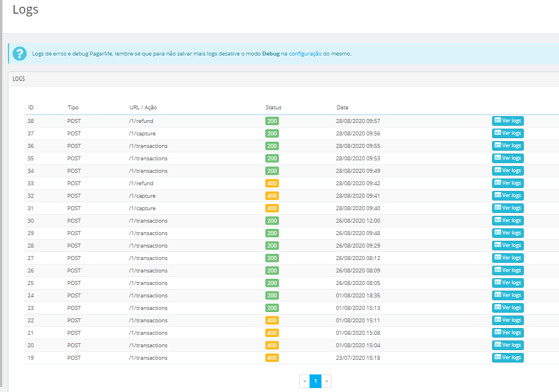The image size is (559, 392).
Task: Click the Tipo column header
Action: tap(73, 107)
